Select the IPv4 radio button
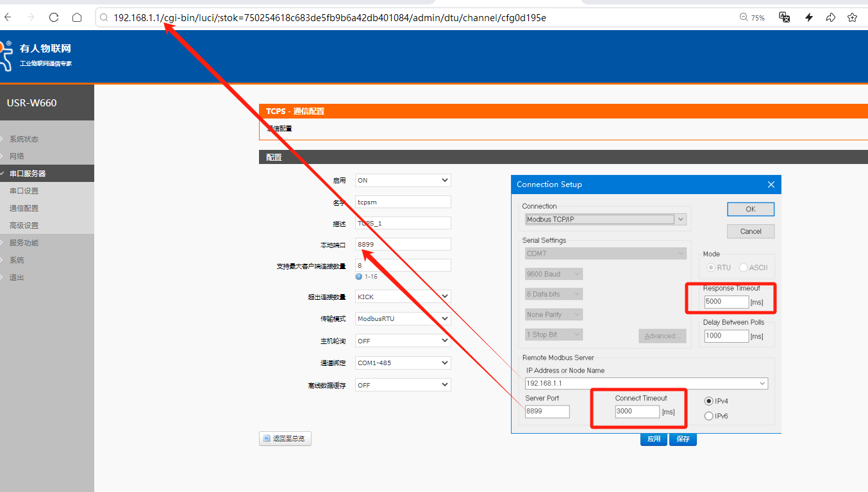 pos(709,401)
